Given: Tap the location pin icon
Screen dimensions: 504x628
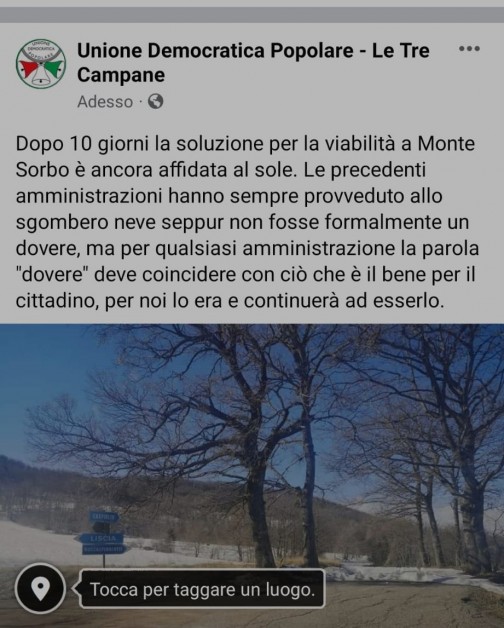Looking at the screenshot, I should [40, 588].
